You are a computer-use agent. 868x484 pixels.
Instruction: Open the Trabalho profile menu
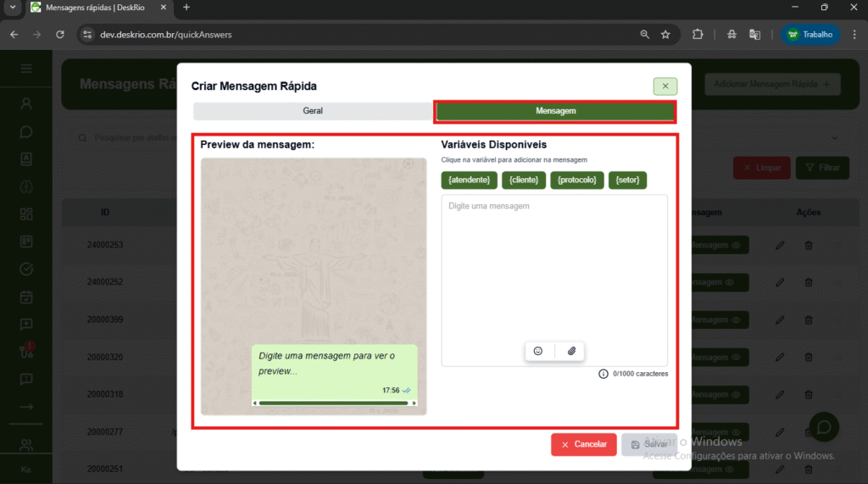[810, 35]
